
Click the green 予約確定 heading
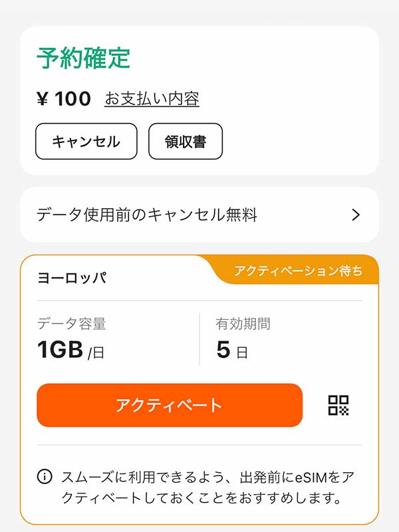pyautogui.click(x=83, y=59)
